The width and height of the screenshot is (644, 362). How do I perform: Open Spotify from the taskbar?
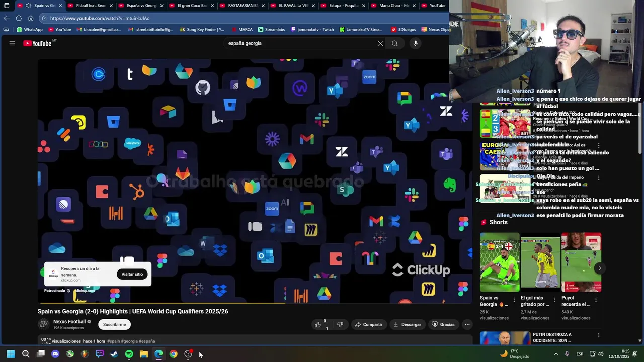[x=129, y=354]
